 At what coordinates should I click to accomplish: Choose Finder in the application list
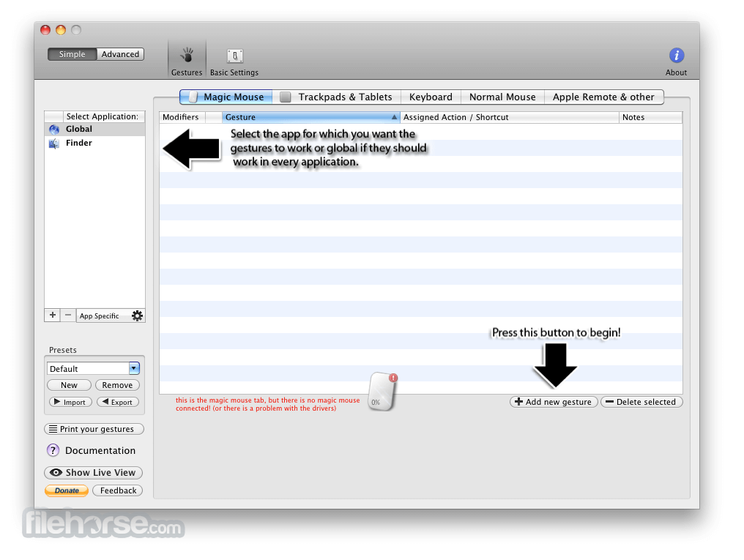click(x=95, y=143)
